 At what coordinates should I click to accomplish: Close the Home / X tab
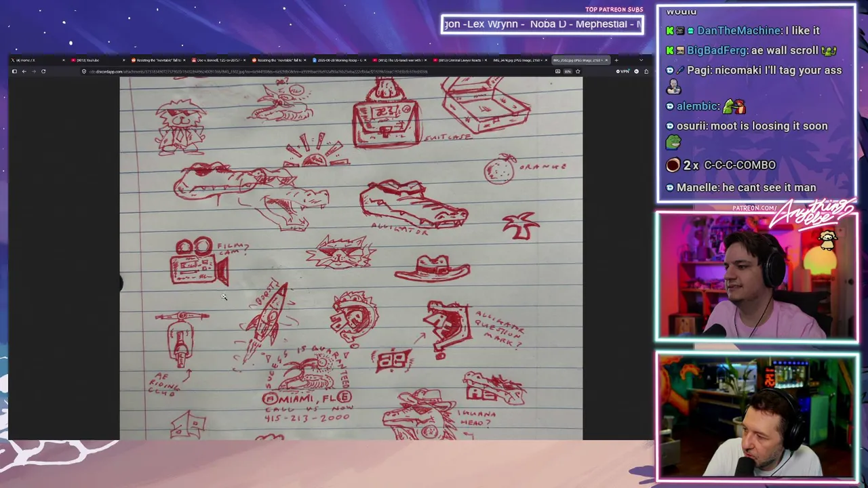[x=64, y=60]
